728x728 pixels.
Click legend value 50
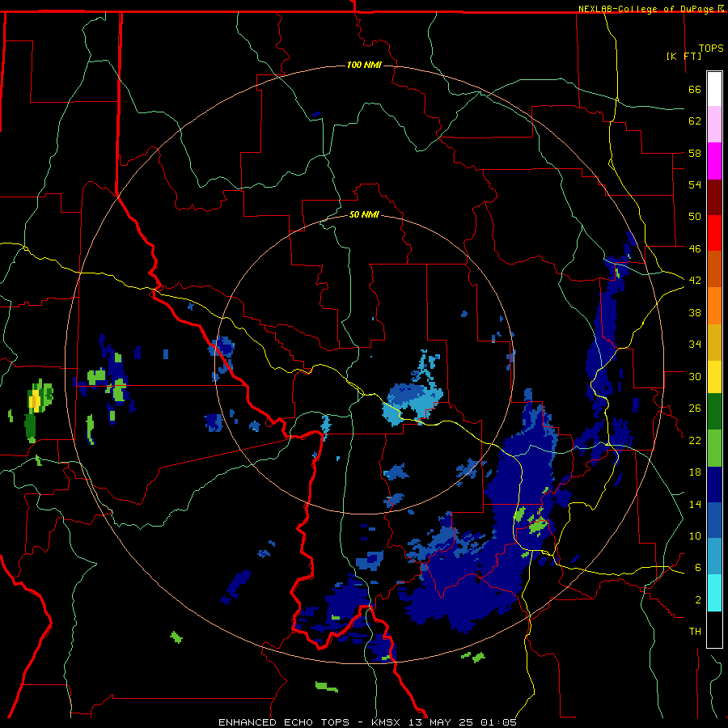(695, 216)
